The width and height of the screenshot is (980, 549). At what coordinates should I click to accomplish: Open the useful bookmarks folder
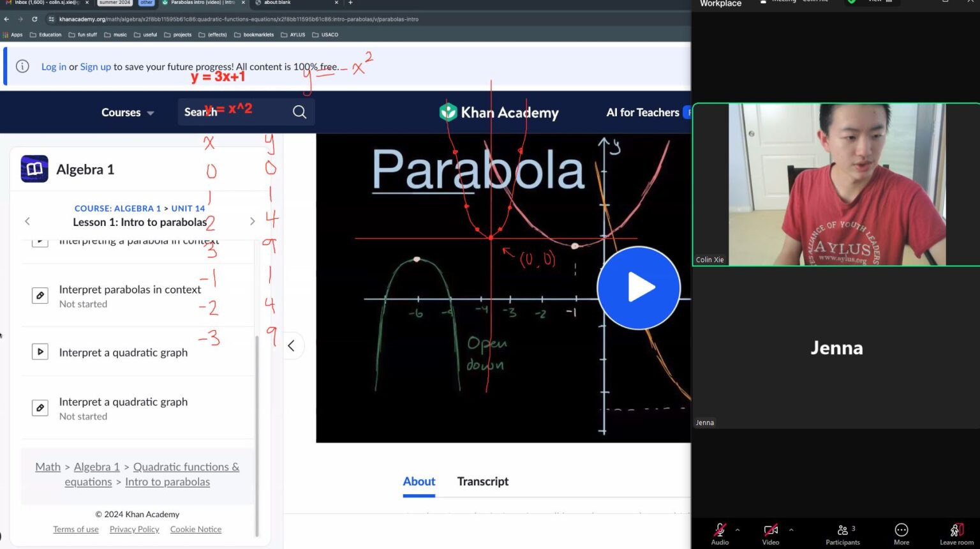[145, 34]
